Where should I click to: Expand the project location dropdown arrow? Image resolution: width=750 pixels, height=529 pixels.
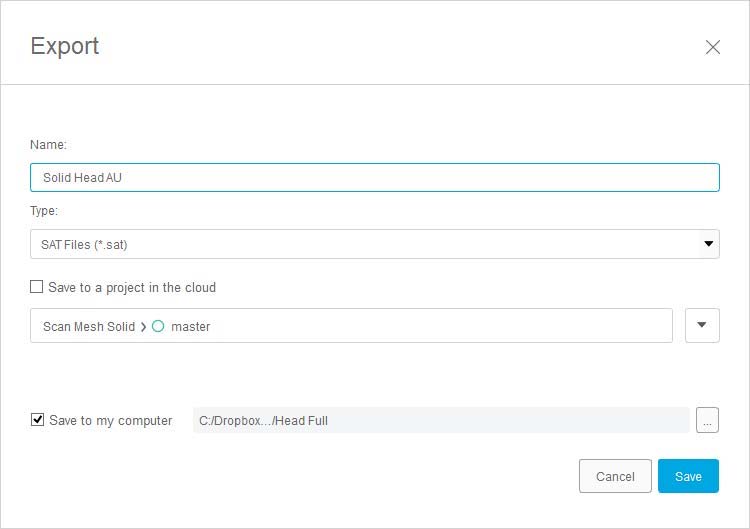pyautogui.click(x=702, y=326)
